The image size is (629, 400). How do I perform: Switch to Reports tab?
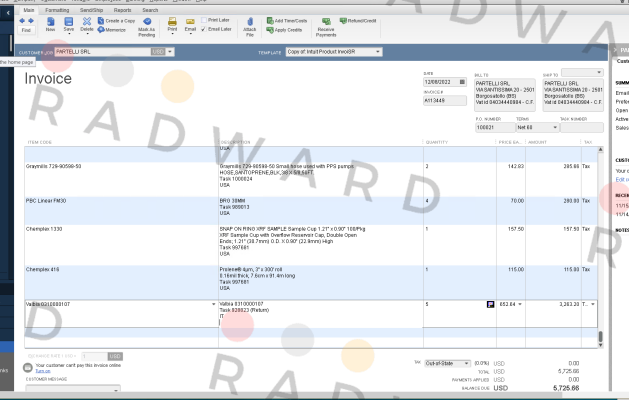[122, 10]
